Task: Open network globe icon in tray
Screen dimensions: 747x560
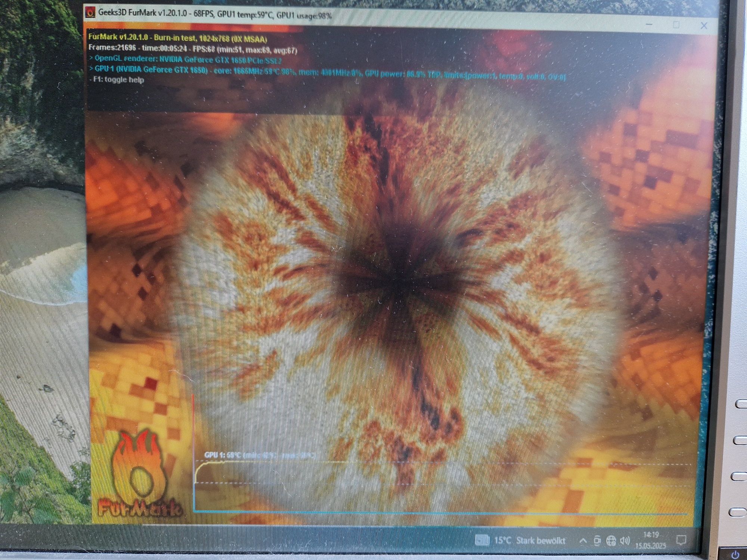Action: (x=611, y=540)
